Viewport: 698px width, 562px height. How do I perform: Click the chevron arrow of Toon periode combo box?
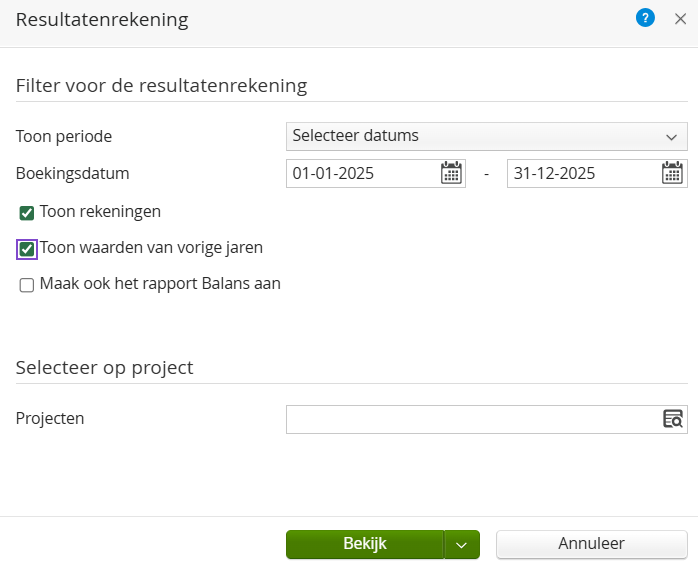coord(672,137)
